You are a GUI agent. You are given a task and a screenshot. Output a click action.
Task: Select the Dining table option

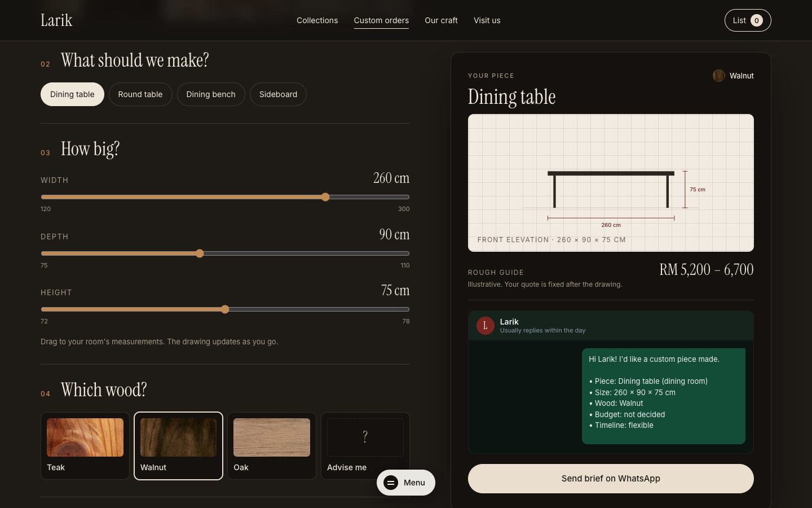[x=72, y=94]
